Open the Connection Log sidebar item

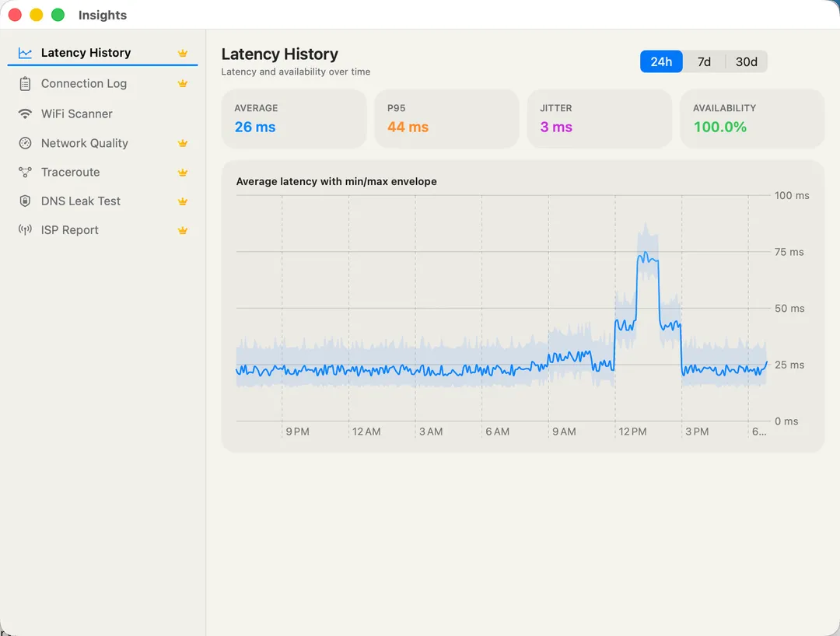103,83
